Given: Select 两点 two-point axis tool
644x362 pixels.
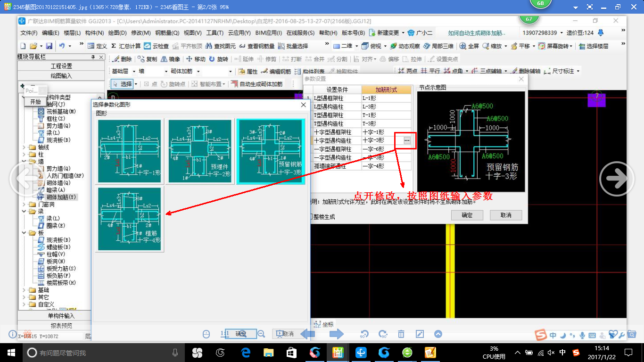Looking at the screenshot, I should 408,71.
